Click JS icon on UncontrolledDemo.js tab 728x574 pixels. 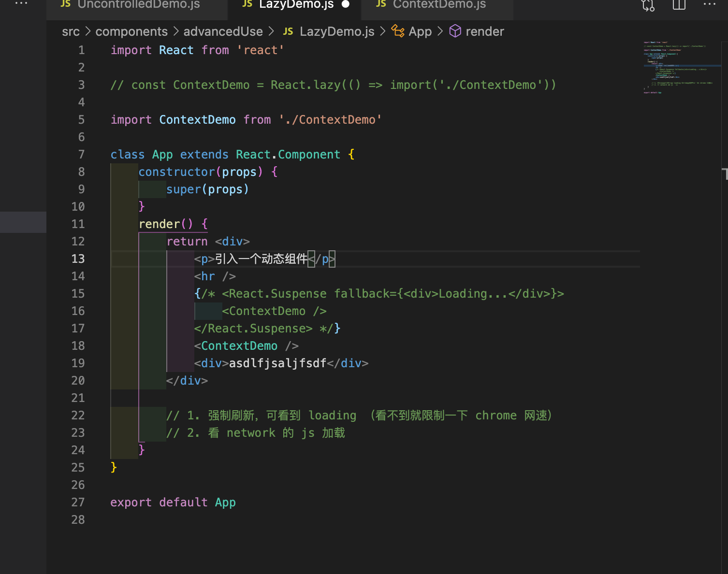[x=66, y=4]
